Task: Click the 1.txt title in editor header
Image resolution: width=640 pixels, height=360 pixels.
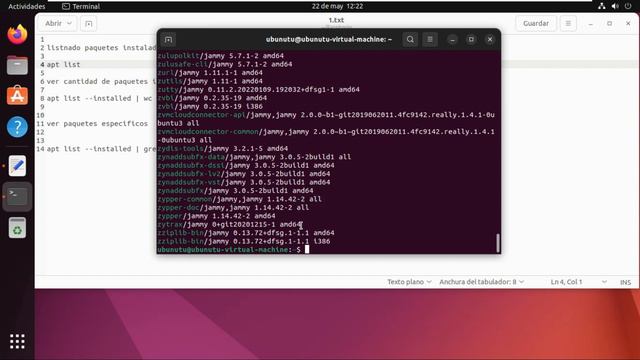Action: coord(336,20)
